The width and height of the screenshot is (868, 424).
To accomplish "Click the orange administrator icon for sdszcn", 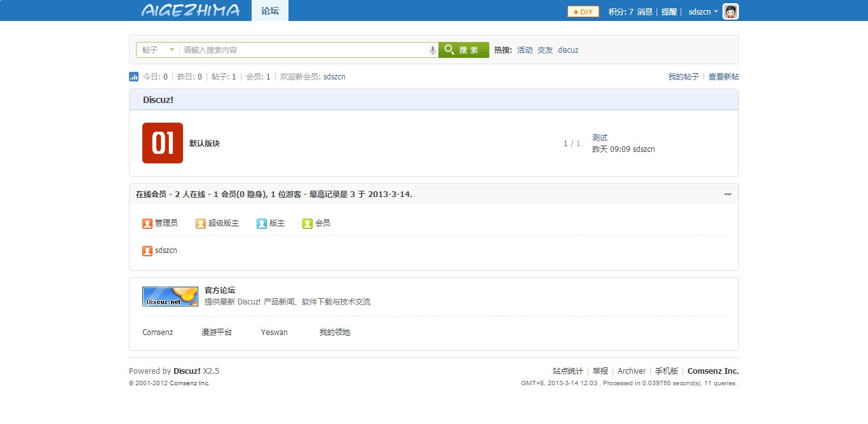I will pyautogui.click(x=147, y=251).
